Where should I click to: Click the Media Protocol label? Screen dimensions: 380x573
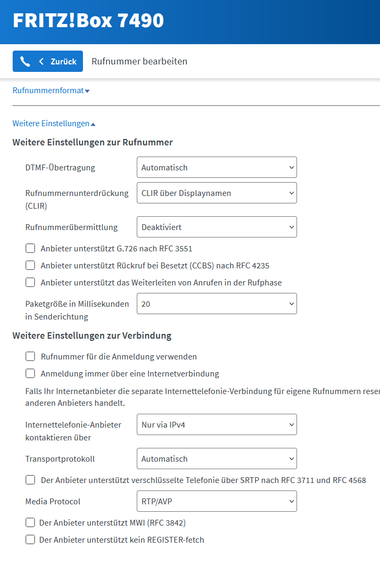point(53,502)
